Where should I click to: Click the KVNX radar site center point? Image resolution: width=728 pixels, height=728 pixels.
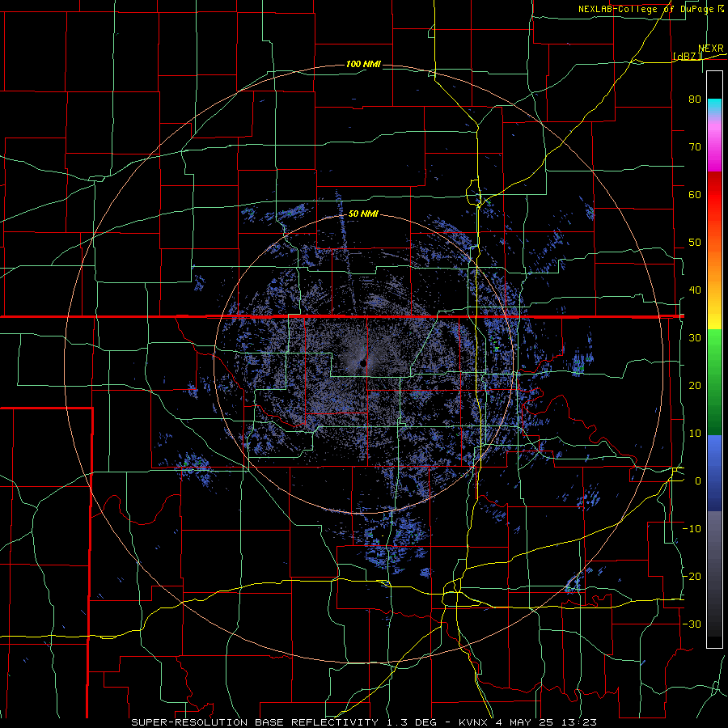coord(362,362)
